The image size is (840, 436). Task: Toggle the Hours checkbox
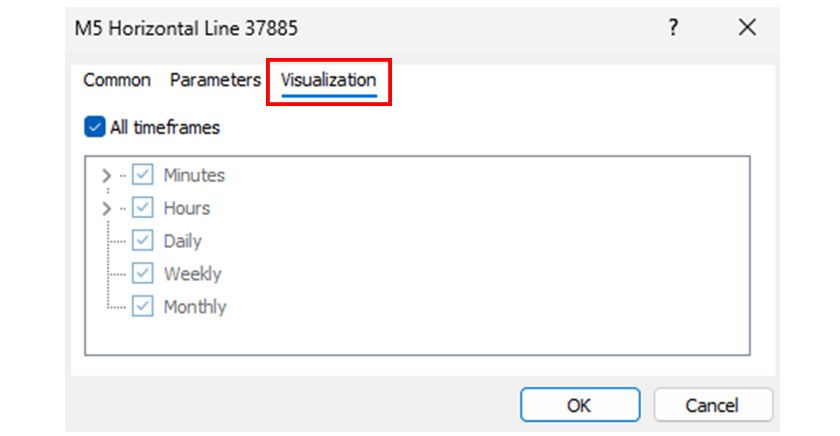coord(143,208)
